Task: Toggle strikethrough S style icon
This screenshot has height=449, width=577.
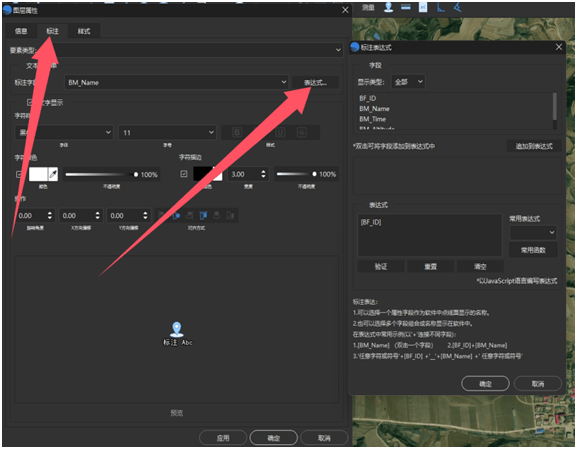Action: 302,132
